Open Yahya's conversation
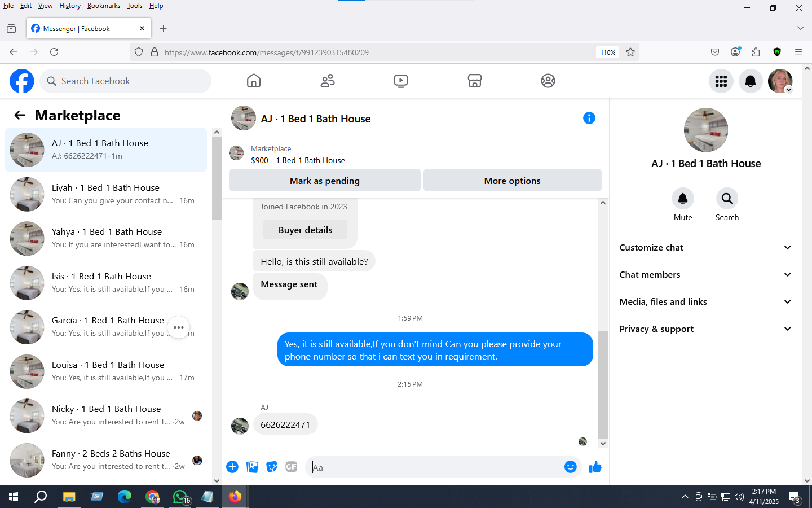This screenshot has height=508, width=812. pos(106,238)
